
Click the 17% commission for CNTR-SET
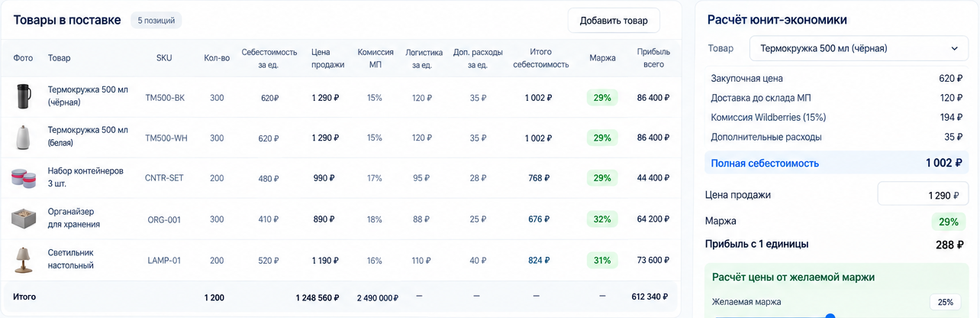(x=375, y=178)
